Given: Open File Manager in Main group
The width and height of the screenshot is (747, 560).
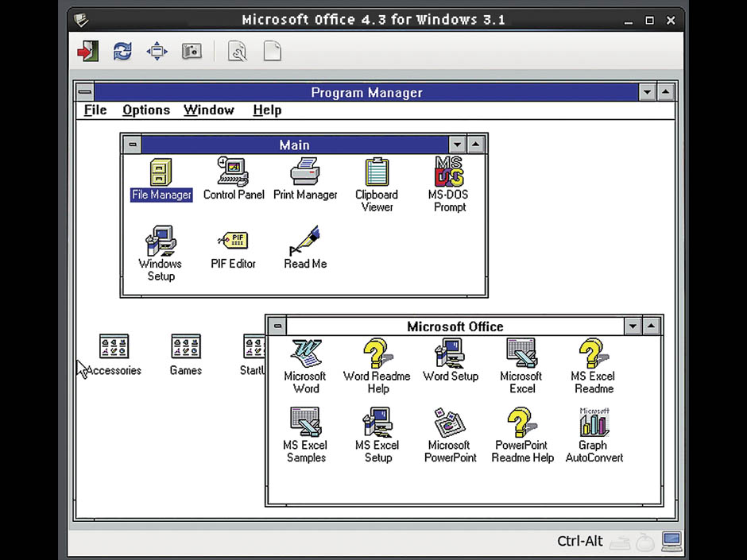Looking at the screenshot, I should (x=161, y=180).
